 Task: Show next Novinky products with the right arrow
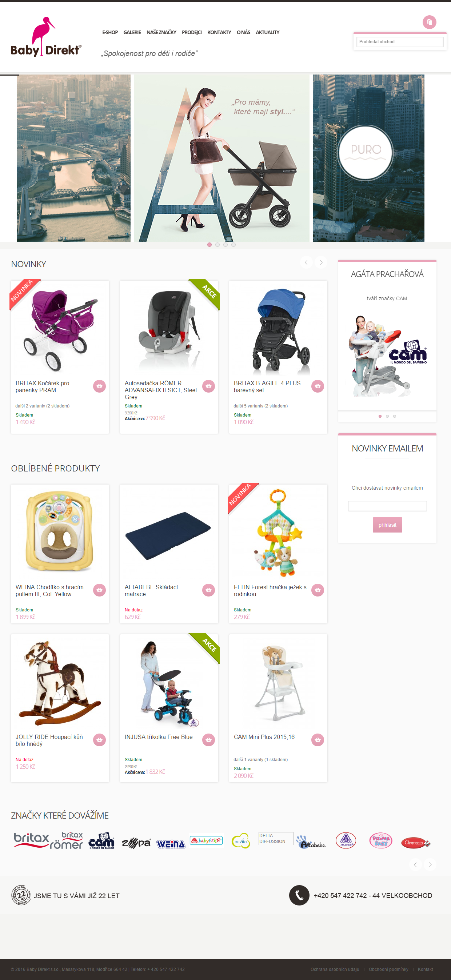(x=321, y=262)
